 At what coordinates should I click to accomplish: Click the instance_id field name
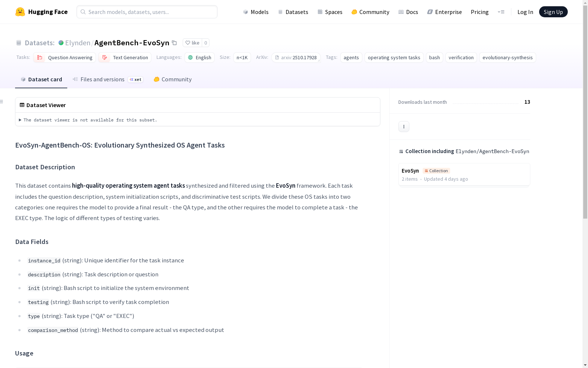click(x=44, y=261)
